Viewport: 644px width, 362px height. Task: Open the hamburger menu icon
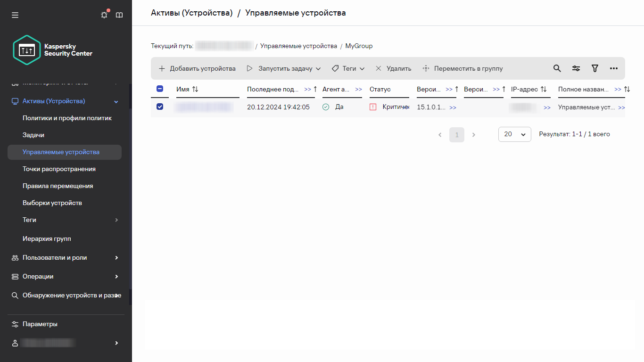15,15
